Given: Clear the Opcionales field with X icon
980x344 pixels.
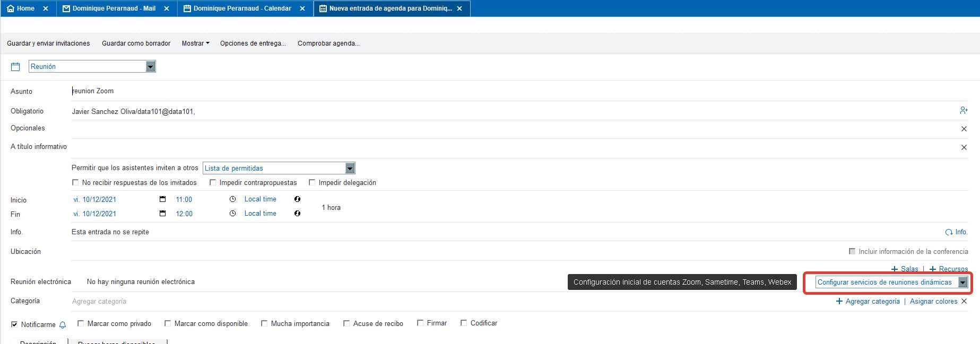Looking at the screenshot, I should 964,129.
